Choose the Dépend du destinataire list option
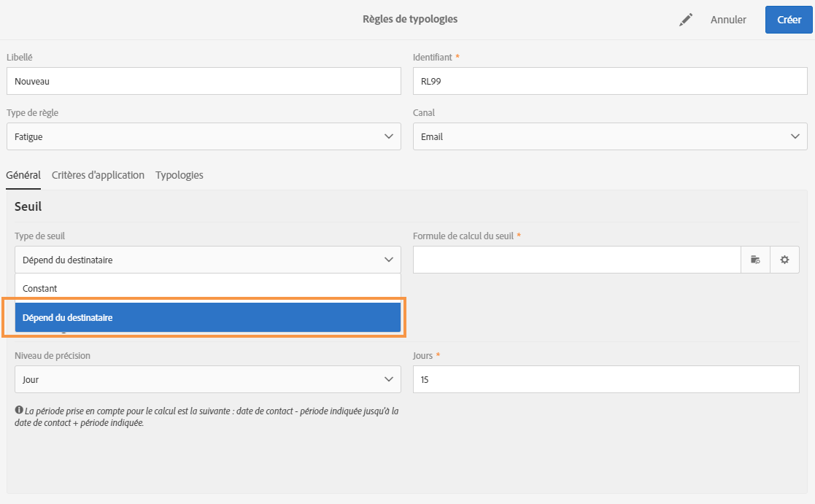Screen dimensions: 815x504 (207, 317)
